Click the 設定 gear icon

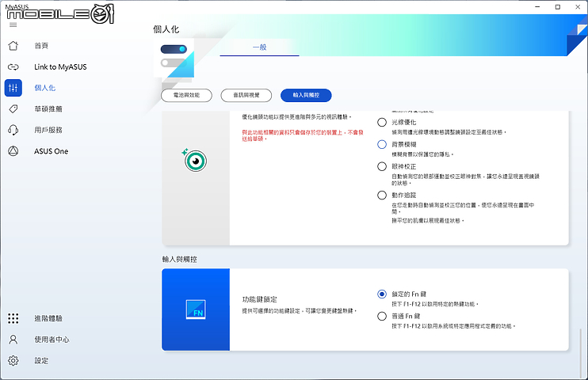coord(13,360)
